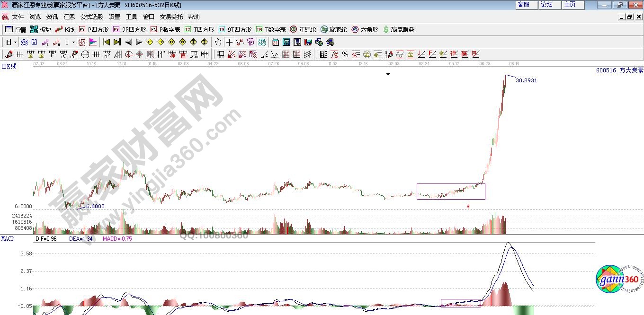Expand the 日 period dropdown arrow
The width and height of the screenshot is (644, 315).
coord(15,42)
